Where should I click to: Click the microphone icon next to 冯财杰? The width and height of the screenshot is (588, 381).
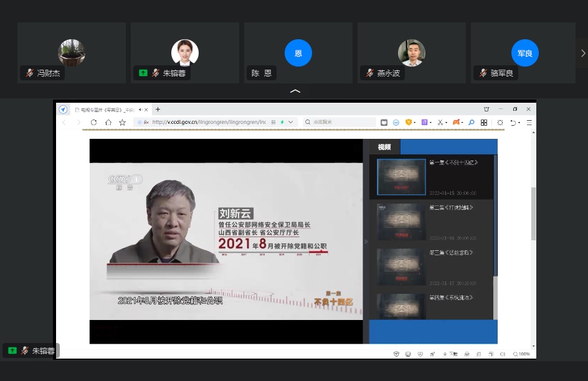click(x=29, y=73)
